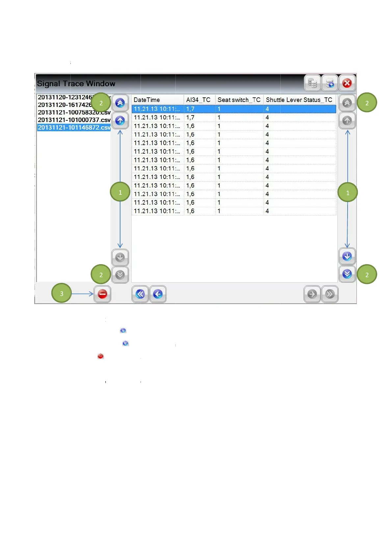Move up one data row with grey up arrow
Viewport: 392px width, 554px height.
tap(347, 120)
